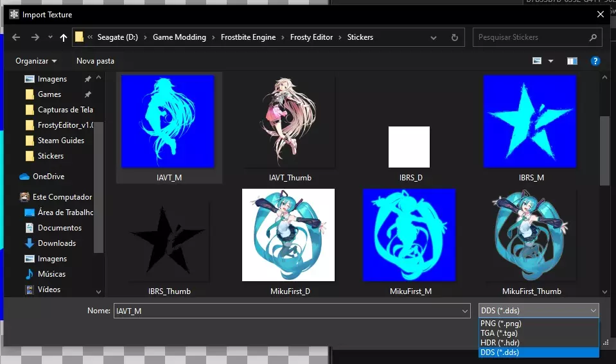
Task: Click the file list scroll-up arrow
Action: click(x=604, y=78)
